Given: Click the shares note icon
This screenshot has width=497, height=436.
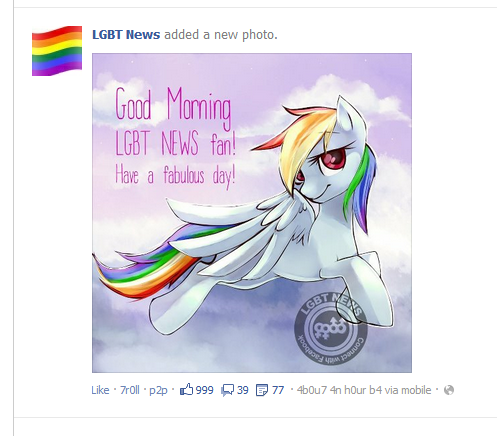Looking at the screenshot, I should click(x=262, y=390).
